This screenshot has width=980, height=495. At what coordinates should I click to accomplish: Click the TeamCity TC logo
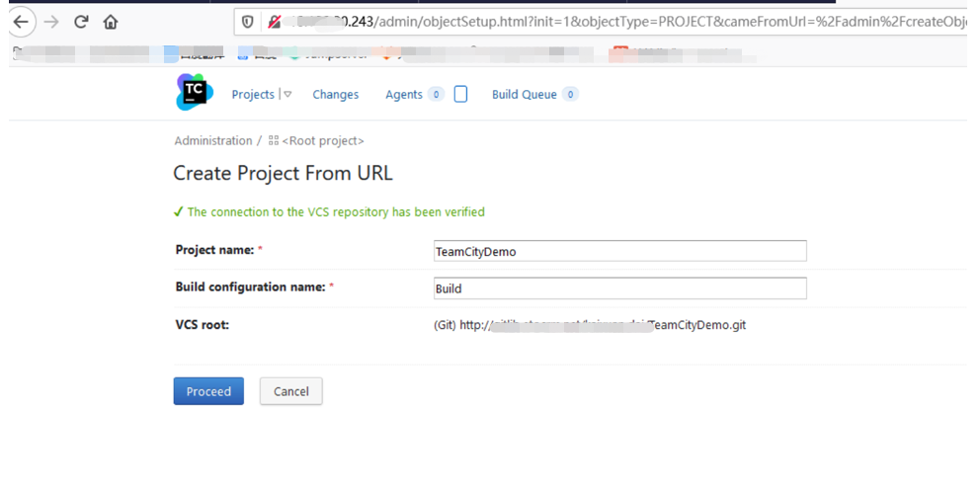(x=195, y=93)
